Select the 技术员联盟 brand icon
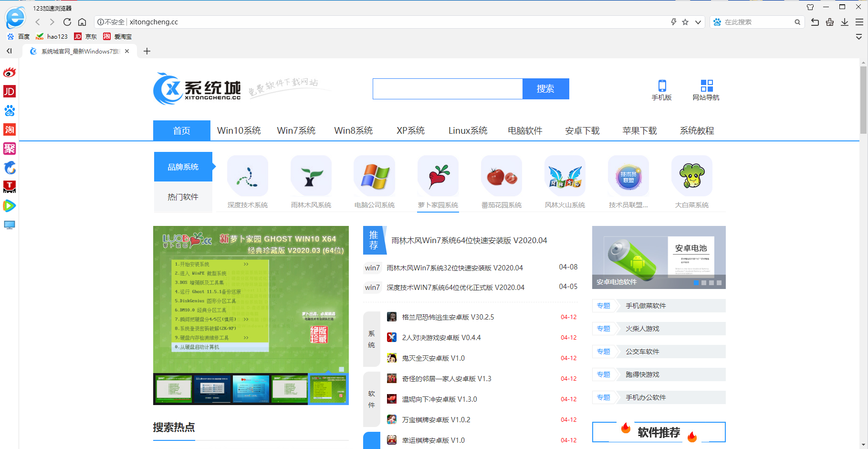 tap(628, 176)
